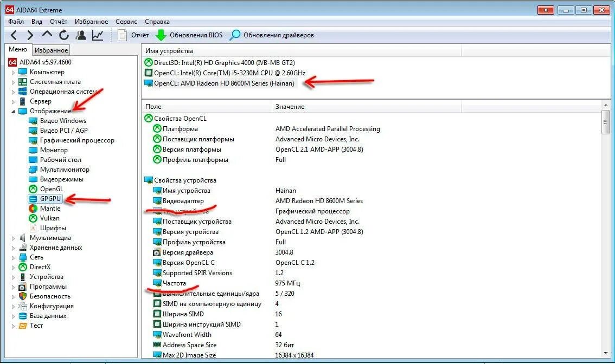Select Безопасность tree item
The width and height of the screenshot is (615, 364).
[44, 297]
